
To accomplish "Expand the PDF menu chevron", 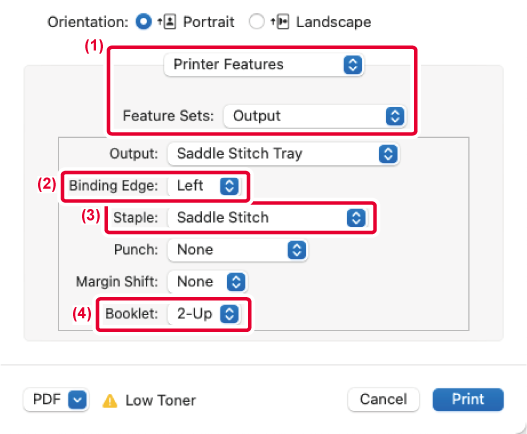I will point(77,400).
